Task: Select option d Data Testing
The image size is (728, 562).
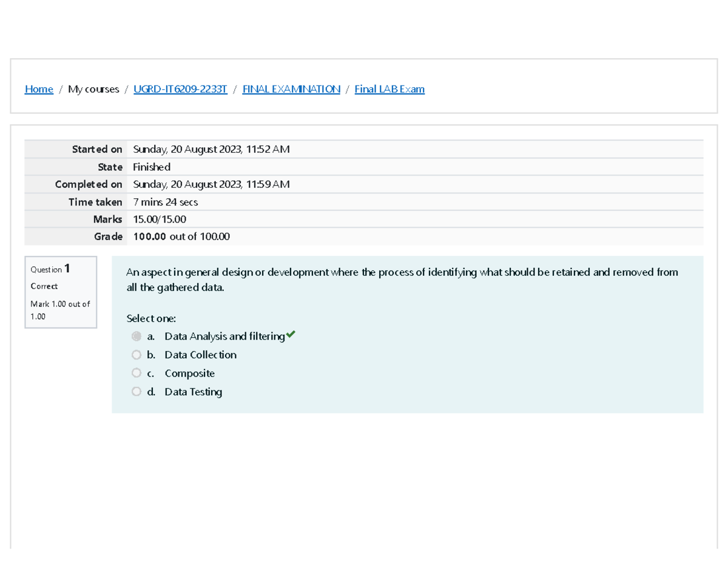Action: pos(136,391)
